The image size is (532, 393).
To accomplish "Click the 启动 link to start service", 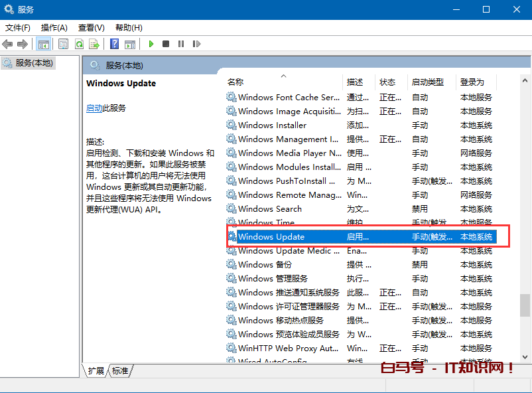I will click(94, 108).
